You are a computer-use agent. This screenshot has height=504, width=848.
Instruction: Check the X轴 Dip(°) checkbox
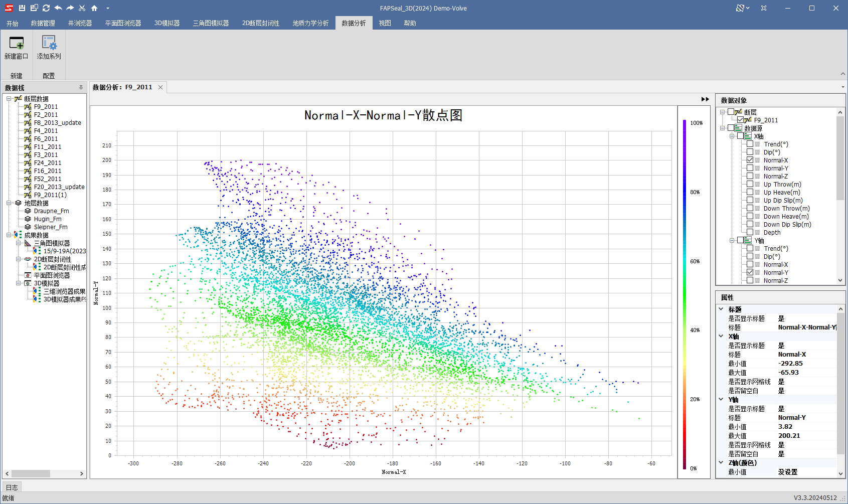(750, 152)
